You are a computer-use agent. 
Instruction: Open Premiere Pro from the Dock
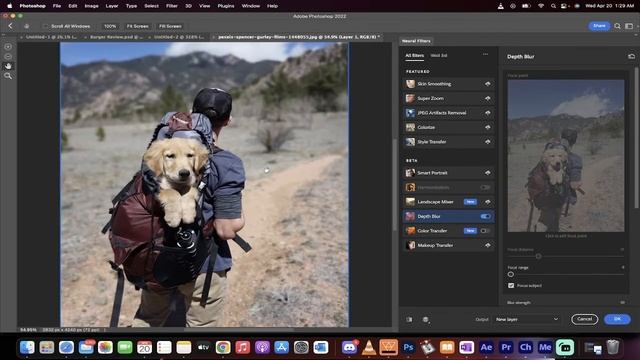(x=506, y=347)
